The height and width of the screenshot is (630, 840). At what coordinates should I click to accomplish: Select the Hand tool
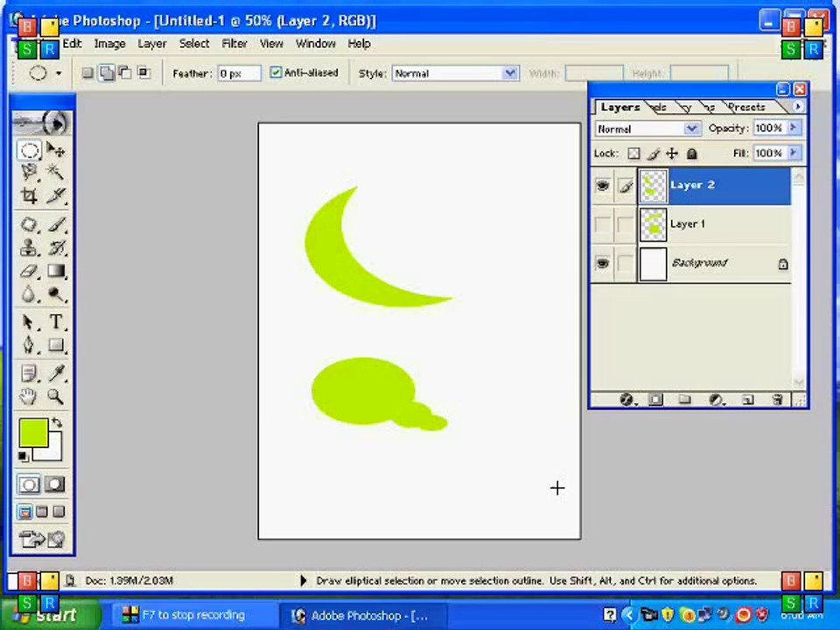coord(29,396)
